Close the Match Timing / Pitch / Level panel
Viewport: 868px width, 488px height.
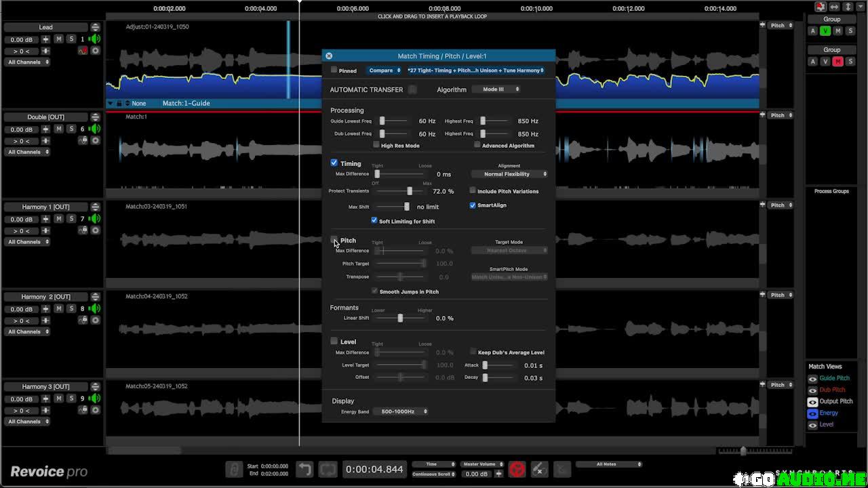[x=329, y=56]
